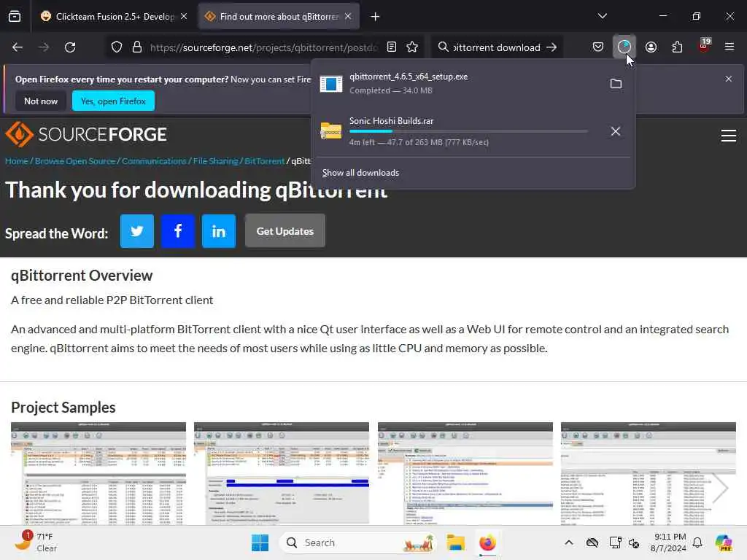Toggle reader view icon
This screenshot has width=747, height=560.
pos(392,47)
